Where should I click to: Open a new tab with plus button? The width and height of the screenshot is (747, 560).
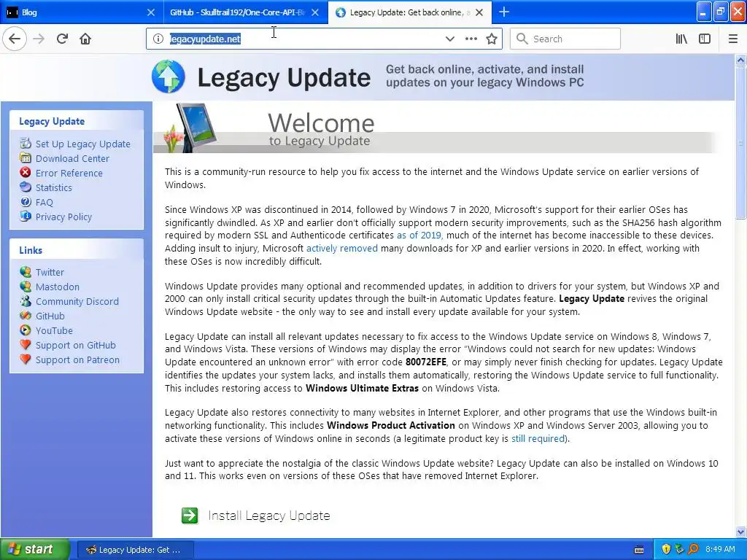click(503, 12)
